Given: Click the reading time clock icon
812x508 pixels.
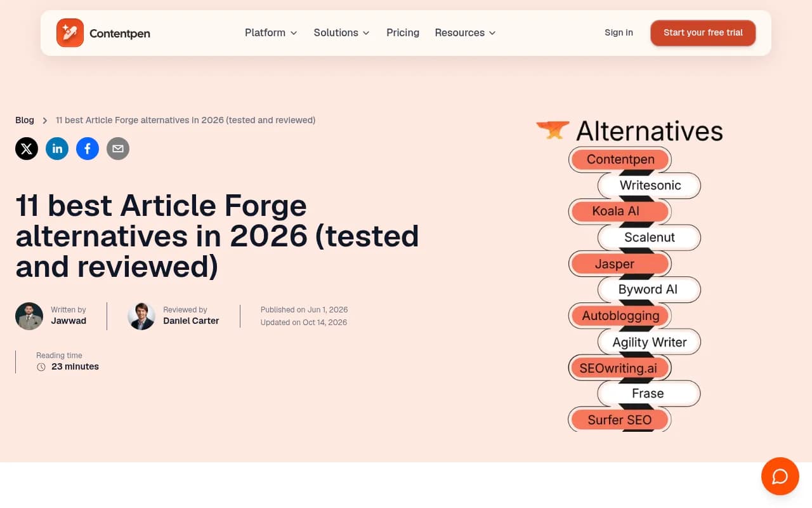Looking at the screenshot, I should point(41,367).
